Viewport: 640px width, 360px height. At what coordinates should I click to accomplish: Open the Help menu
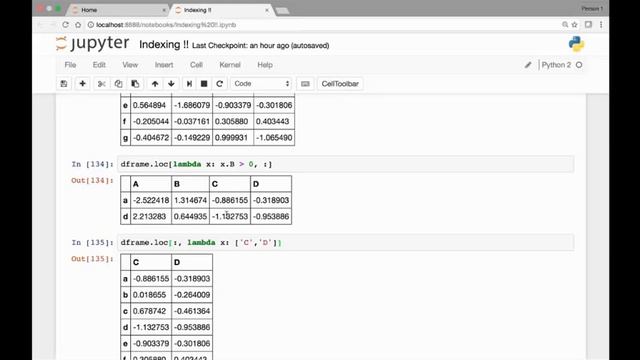[x=265, y=65]
